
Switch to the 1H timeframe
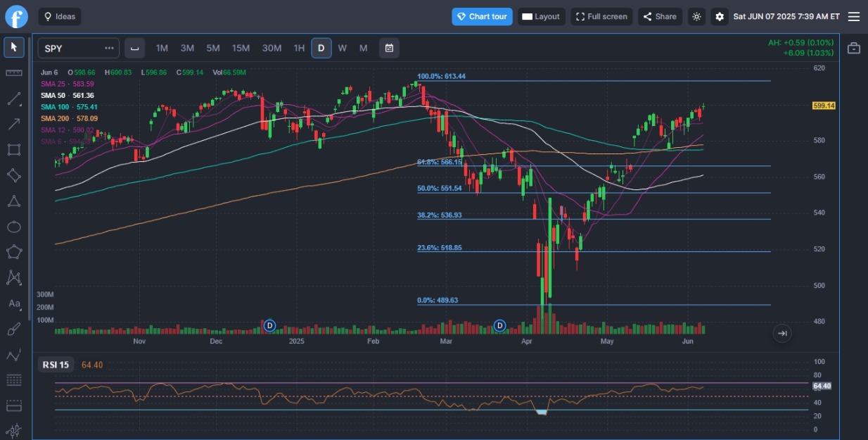pyautogui.click(x=299, y=48)
